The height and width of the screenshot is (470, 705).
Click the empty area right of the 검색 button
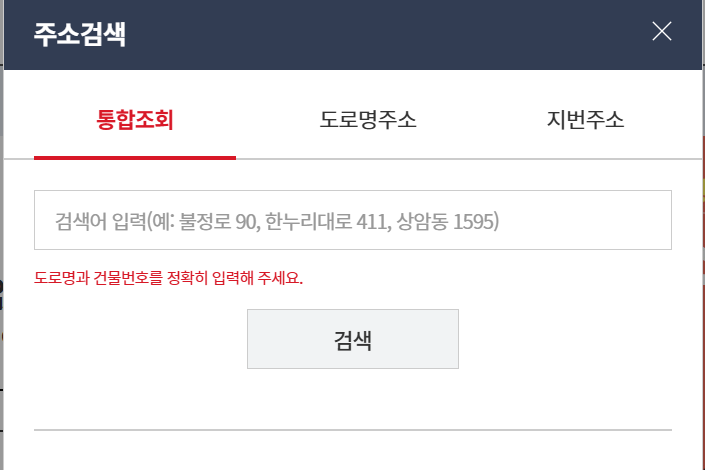[565, 339]
